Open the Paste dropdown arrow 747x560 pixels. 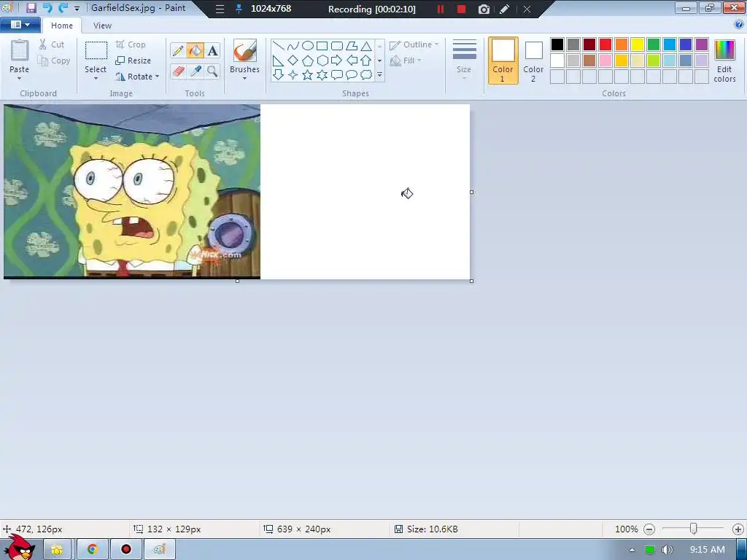[20, 78]
